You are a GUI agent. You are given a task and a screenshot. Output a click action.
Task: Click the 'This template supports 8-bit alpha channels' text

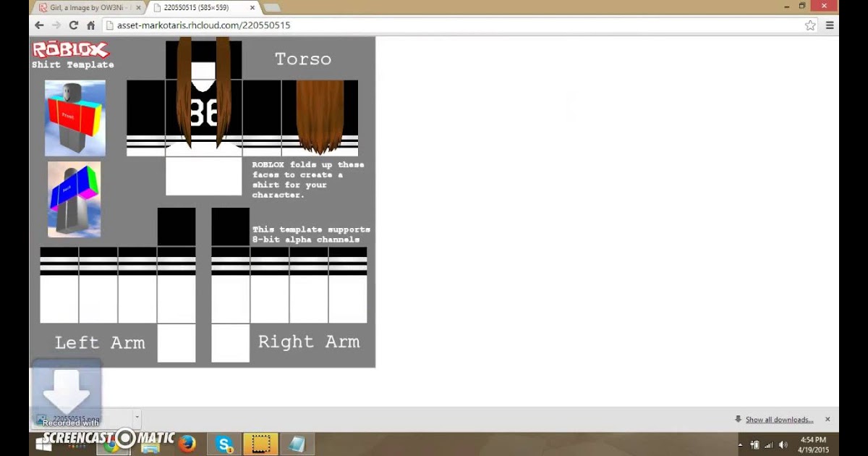coord(311,235)
